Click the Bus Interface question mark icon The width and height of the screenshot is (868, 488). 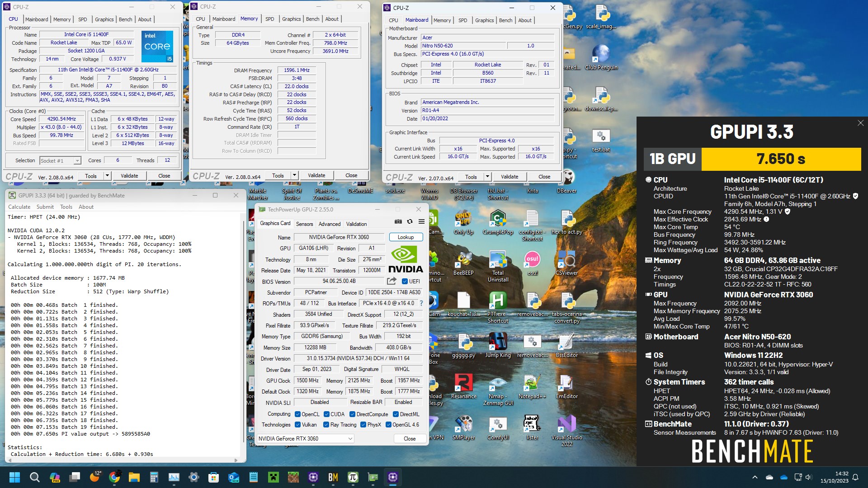[x=421, y=303]
